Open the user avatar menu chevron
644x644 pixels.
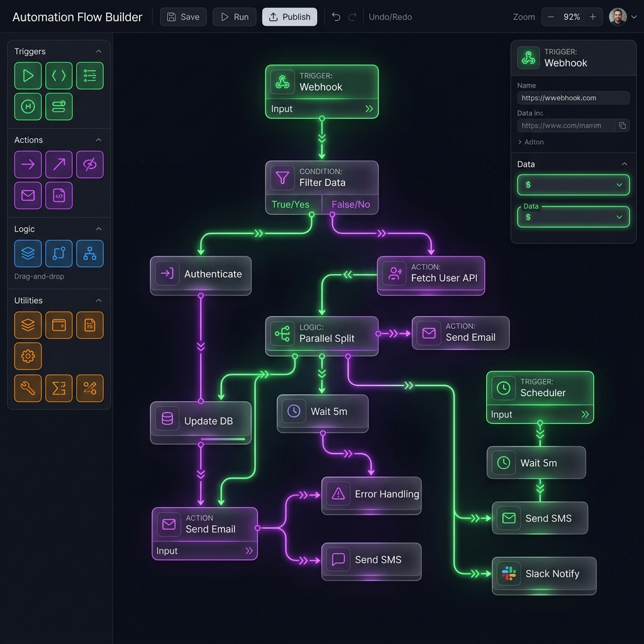[x=634, y=17]
